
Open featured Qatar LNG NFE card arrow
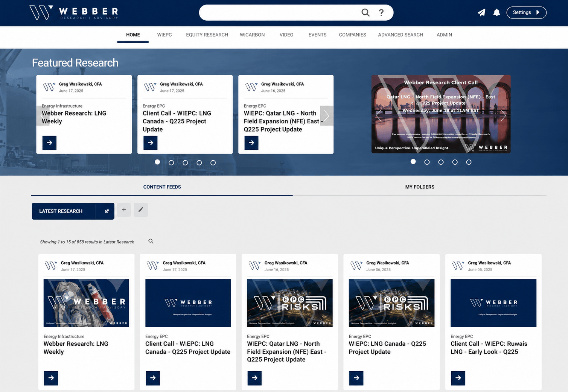251,143
